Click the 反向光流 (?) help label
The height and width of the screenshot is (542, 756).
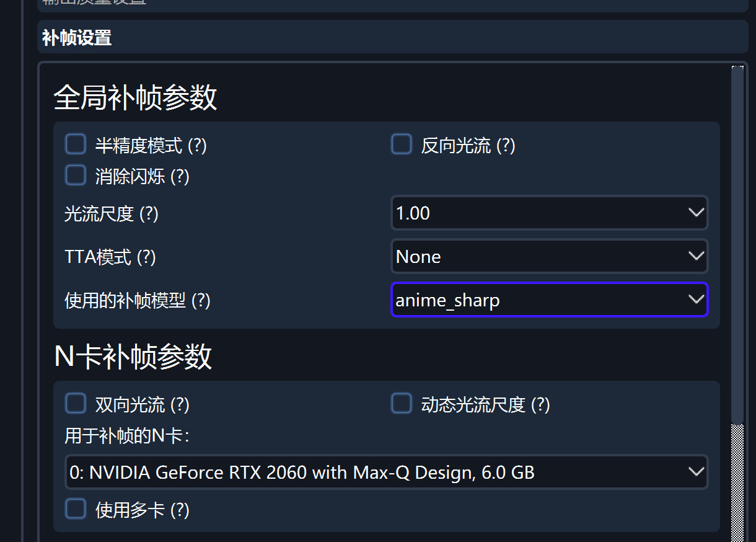tap(468, 146)
